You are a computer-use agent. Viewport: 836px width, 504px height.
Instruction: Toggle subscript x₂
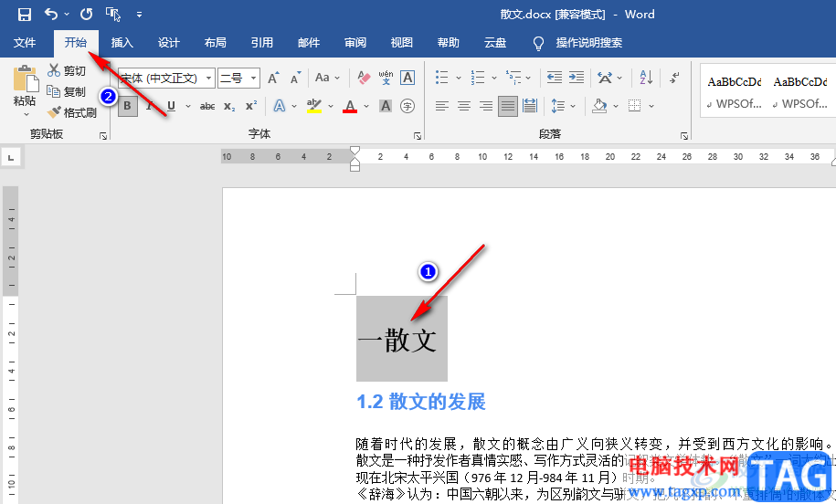coord(229,107)
